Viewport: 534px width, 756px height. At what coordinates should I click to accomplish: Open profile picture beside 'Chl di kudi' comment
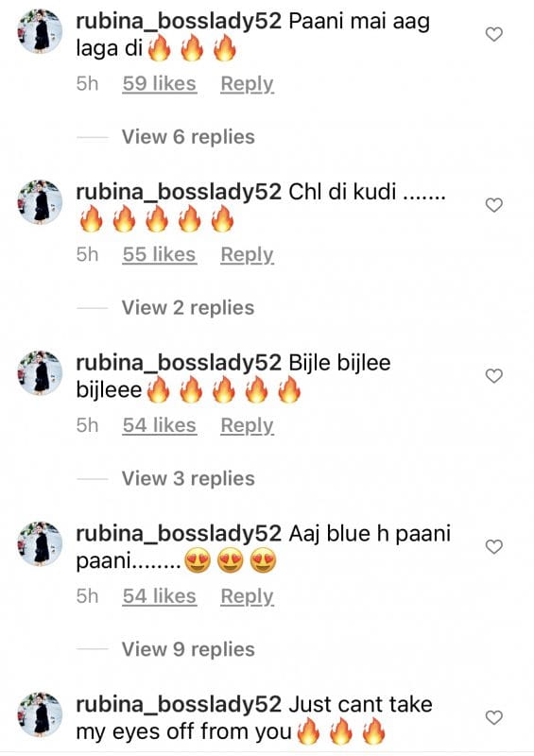point(40,202)
